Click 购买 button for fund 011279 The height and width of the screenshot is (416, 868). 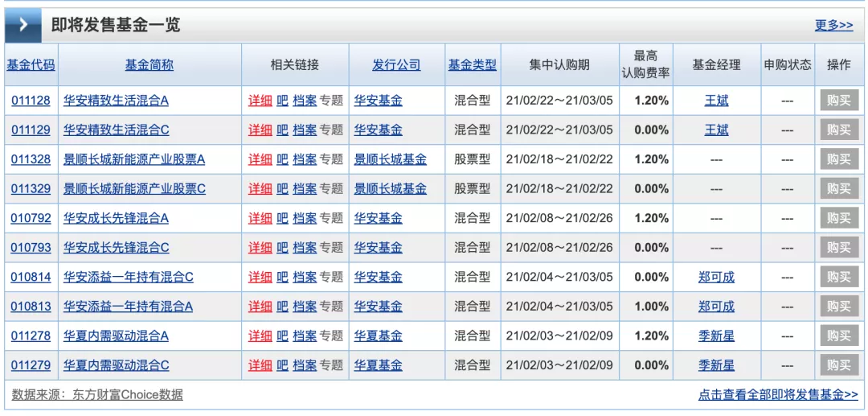(x=839, y=365)
